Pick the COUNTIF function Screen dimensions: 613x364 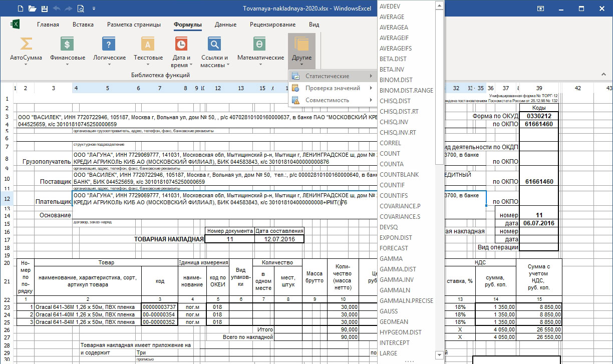pyautogui.click(x=392, y=185)
